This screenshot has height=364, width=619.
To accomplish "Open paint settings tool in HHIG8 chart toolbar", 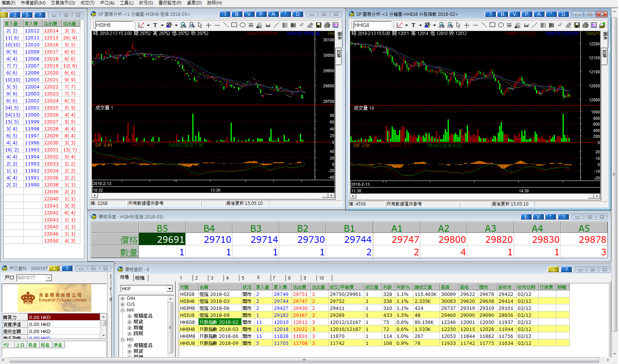I will point(427,25).
